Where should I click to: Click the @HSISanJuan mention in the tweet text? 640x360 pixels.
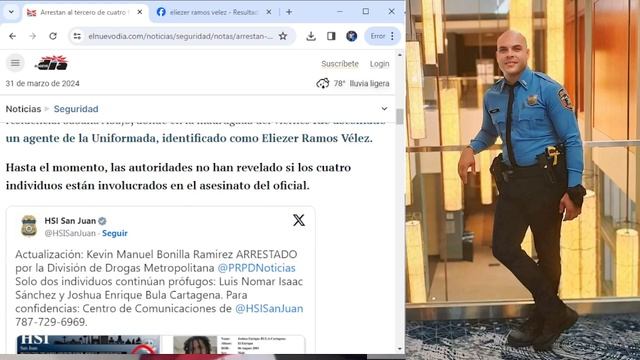click(x=269, y=309)
